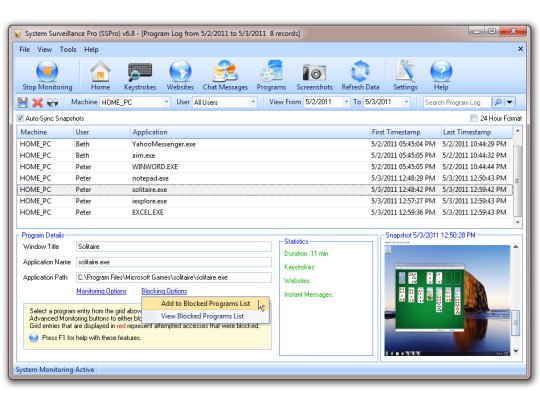The width and height of the screenshot is (540, 405).
Task: Click the snapshot panel scrollbar thumb
Action: pos(516,323)
